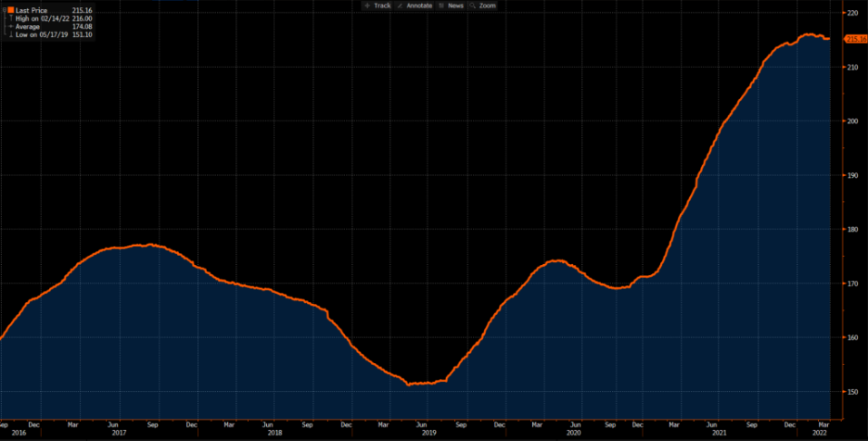The height and width of the screenshot is (441, 868).
Task: Select the Low on 05/17/19 legend row
Action: [50, 35]
